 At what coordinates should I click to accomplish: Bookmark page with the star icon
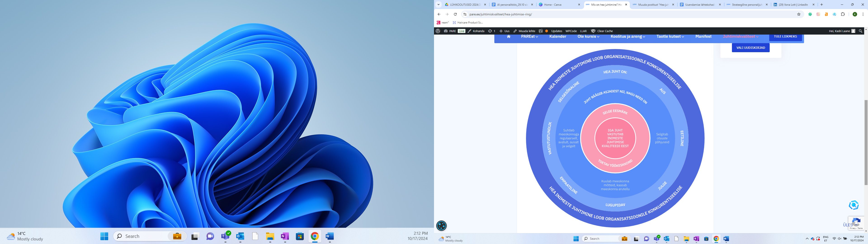(x=799, y=14)
